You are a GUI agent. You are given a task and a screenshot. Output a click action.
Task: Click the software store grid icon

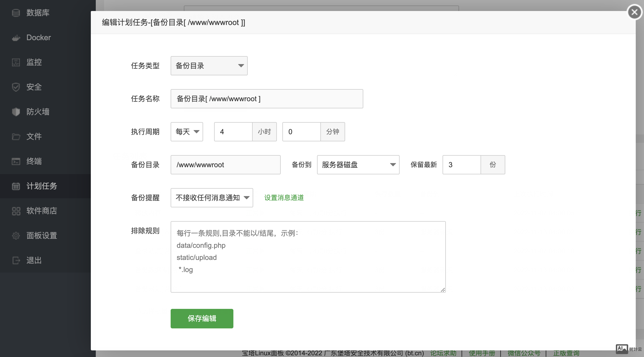pos(16,211)
